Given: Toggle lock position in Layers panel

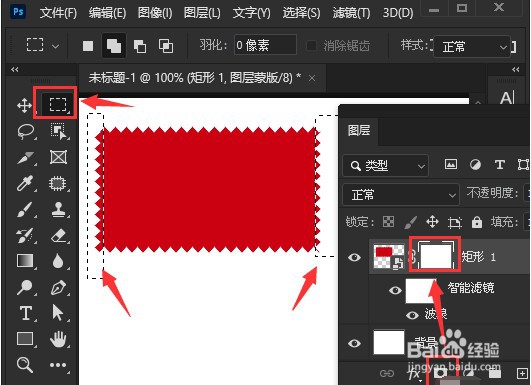Looking at the screenshot, I should tap(432, 222).
